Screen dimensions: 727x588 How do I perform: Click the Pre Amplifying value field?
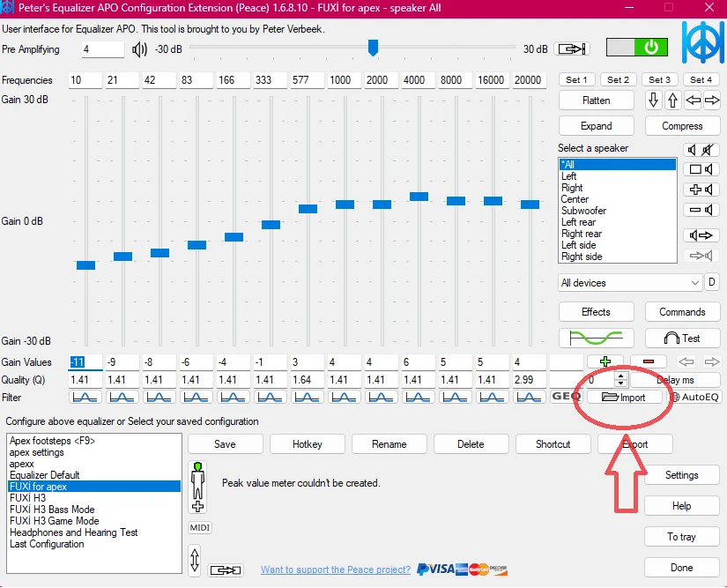tap(103, 49)
